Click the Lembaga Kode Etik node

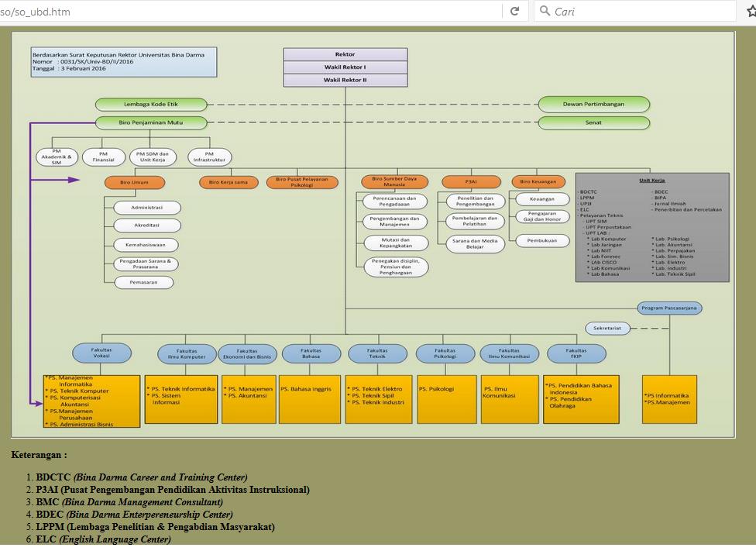click(x=151, y=104)
